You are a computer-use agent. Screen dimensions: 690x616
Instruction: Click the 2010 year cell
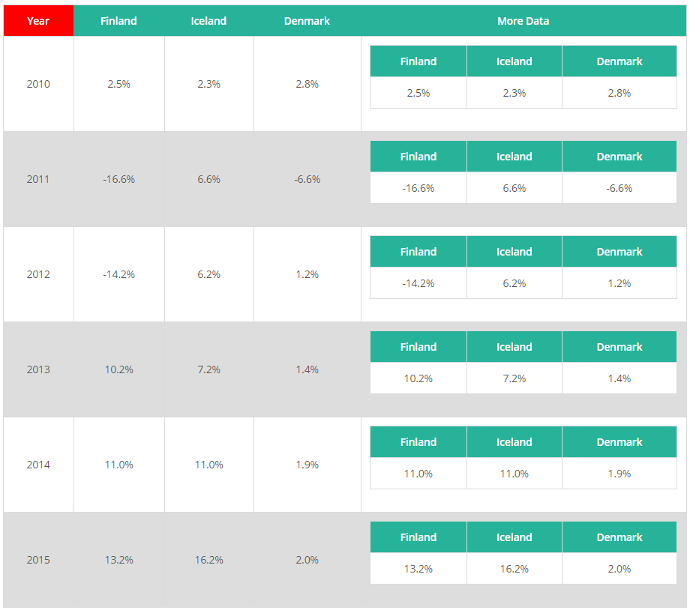(38, 84)
